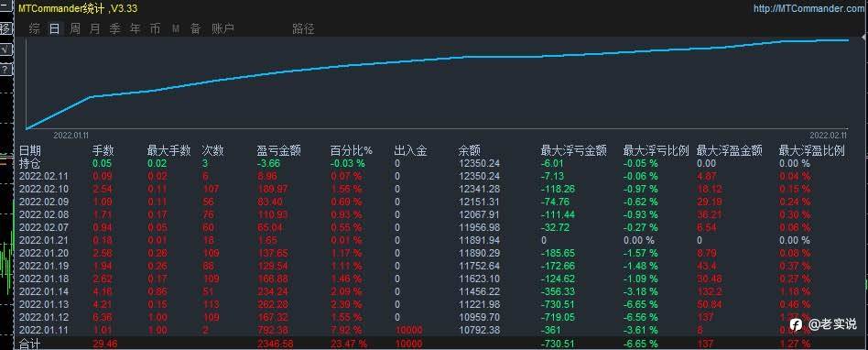Click total percentage 23.47 %
Viewport: 868px width, 350px height.
click(349, 344)
